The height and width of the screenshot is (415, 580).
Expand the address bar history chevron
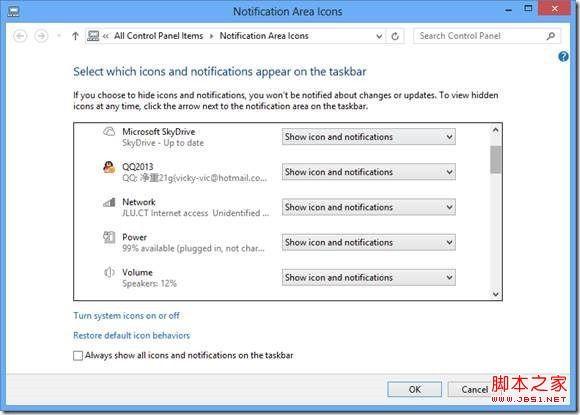point(379,36)
